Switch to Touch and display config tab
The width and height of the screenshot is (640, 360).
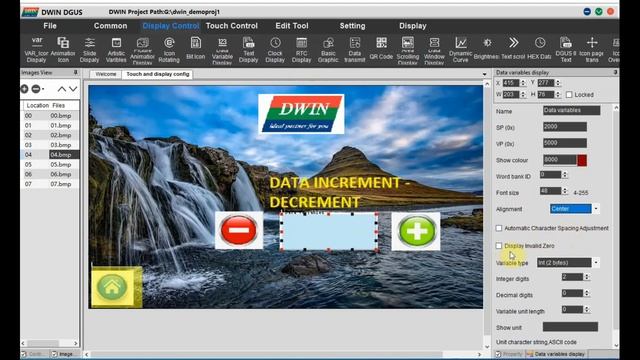pyautogui.click(x=158, y=74)
